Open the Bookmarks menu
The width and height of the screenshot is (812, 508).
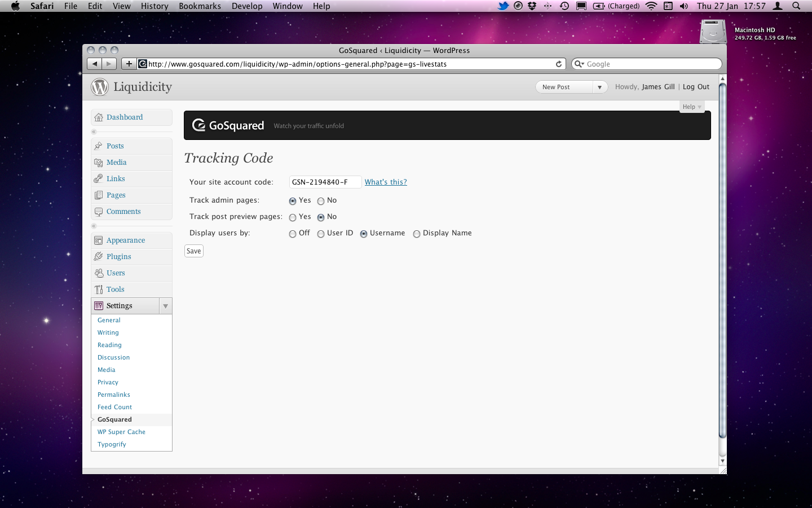pyautogui.click(x=200, y=6)
